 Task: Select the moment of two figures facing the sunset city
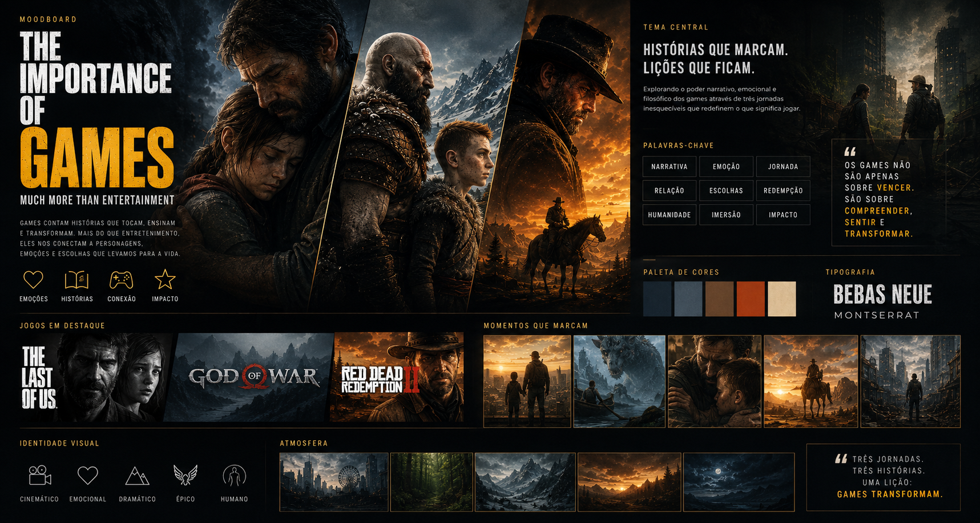(x=527, y=381)
